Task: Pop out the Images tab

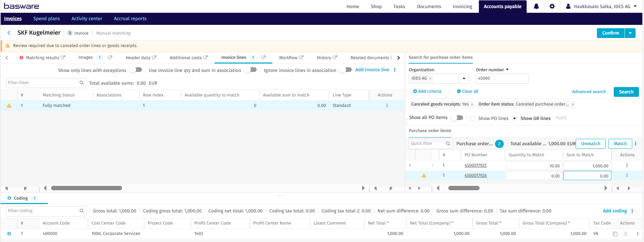Action: point(110,57)
